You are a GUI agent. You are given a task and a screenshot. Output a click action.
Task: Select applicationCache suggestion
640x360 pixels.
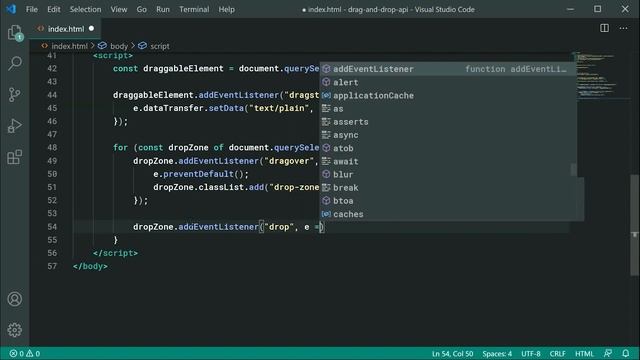[x=448, y=96]
